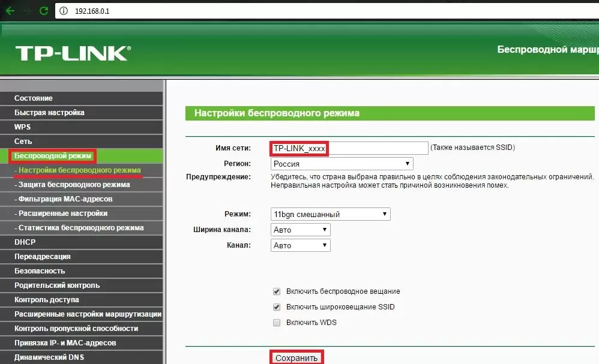Image resolution: width=599 pixels, height=364 pixels.
Task: Toggle the 'Включить широковещание SSID' checkbox
Action: click(x=277, y=307)
